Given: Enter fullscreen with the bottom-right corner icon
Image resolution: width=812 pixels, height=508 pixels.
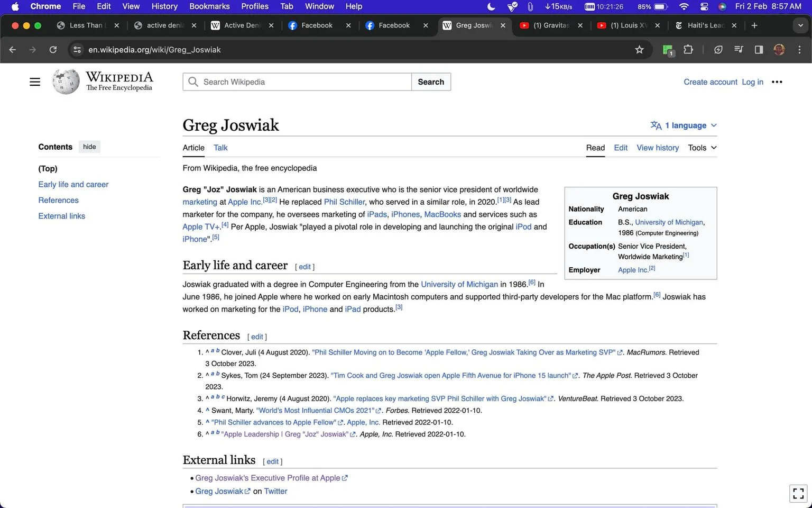Looking at the screenshot, I should (x=798, y=493).
